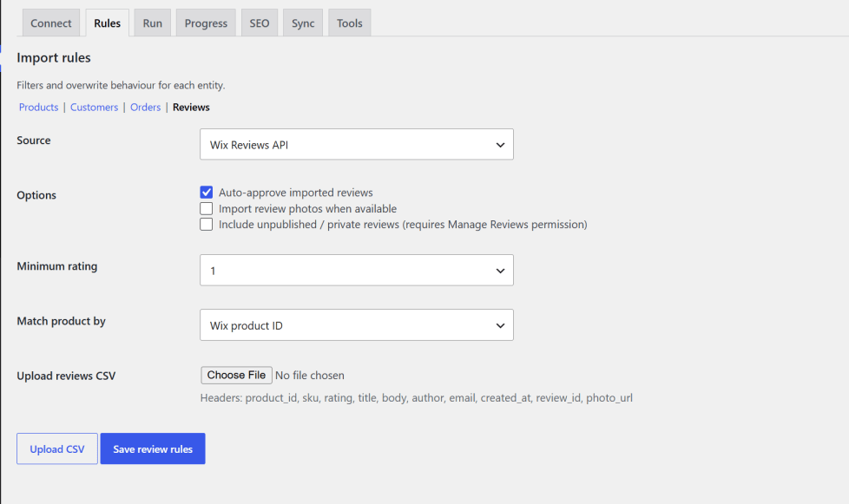Open the Products rules link
This screenshot has height=504, width=849.
(x=38, y=107)
